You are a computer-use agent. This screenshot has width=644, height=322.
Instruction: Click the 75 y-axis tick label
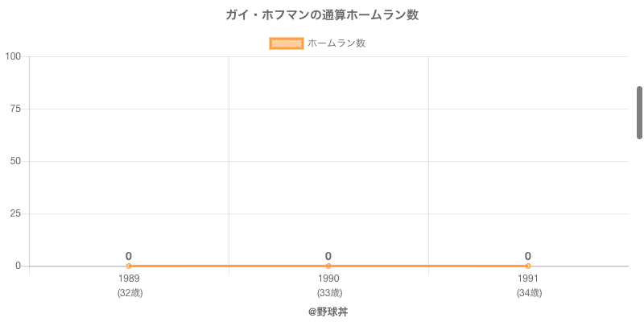click(x=15, y=109)
